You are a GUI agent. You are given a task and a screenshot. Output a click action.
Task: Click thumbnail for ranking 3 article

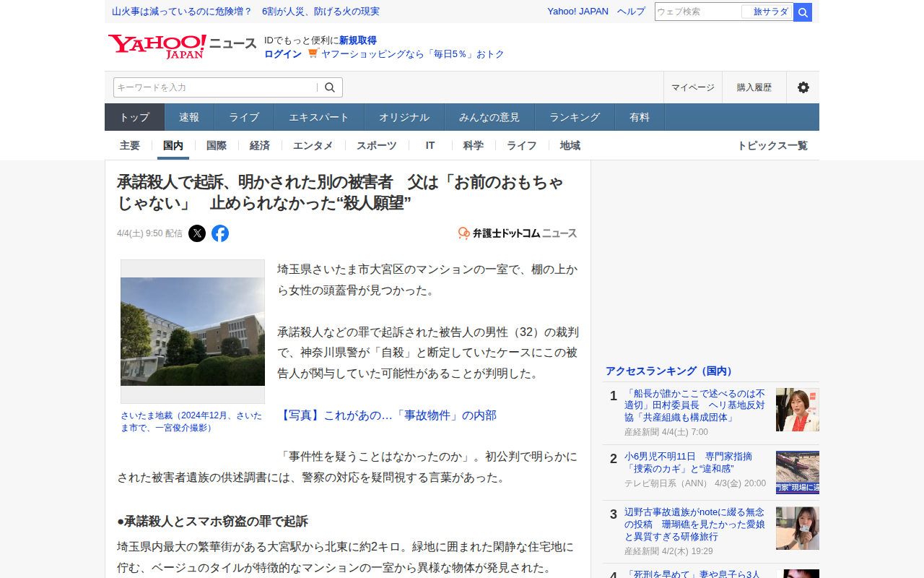798,528
